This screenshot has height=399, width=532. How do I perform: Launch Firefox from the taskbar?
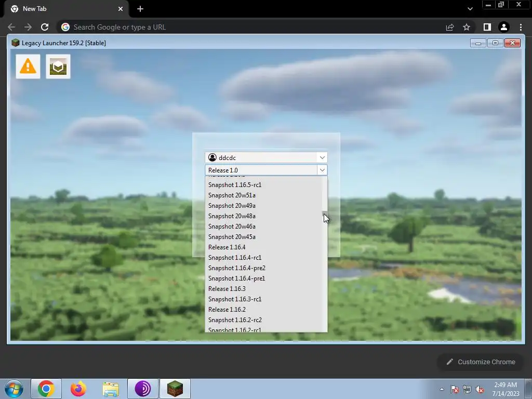click(78, 389)
